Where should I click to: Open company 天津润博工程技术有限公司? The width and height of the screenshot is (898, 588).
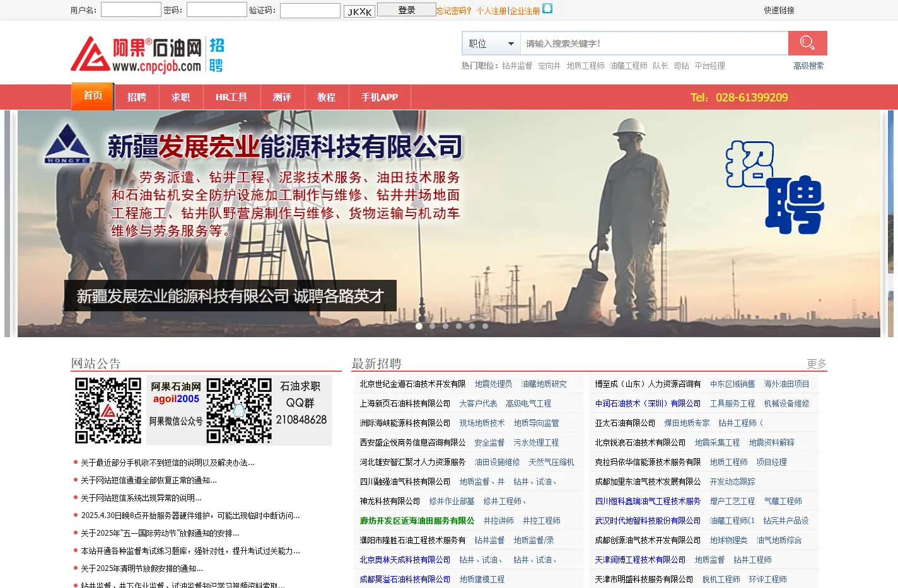[x=640, y=560]
